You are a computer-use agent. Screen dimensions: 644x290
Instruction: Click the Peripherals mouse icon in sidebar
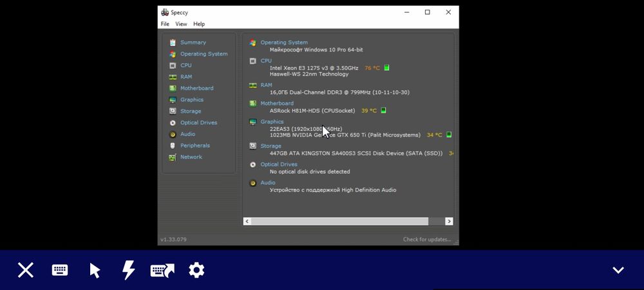coord(173,146)
